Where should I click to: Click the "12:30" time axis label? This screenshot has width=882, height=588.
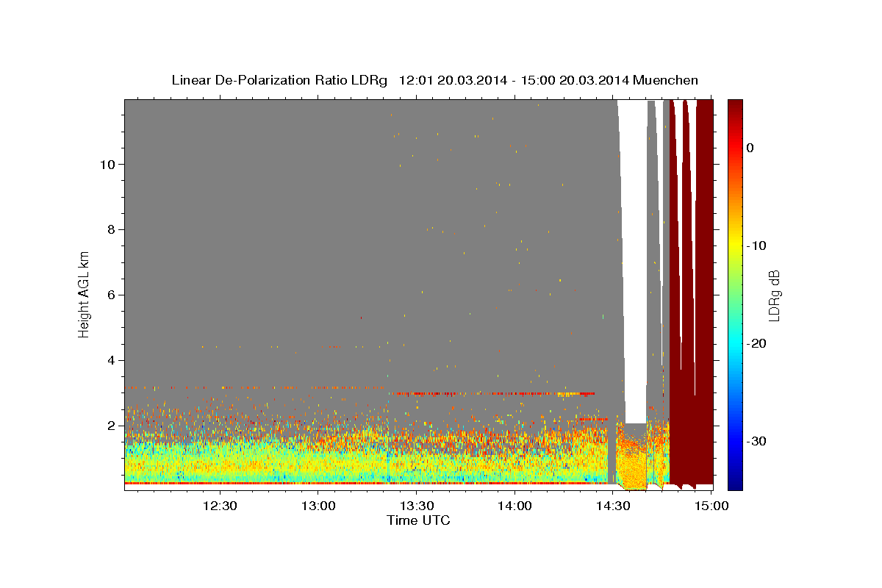click(x=220, y=506)
